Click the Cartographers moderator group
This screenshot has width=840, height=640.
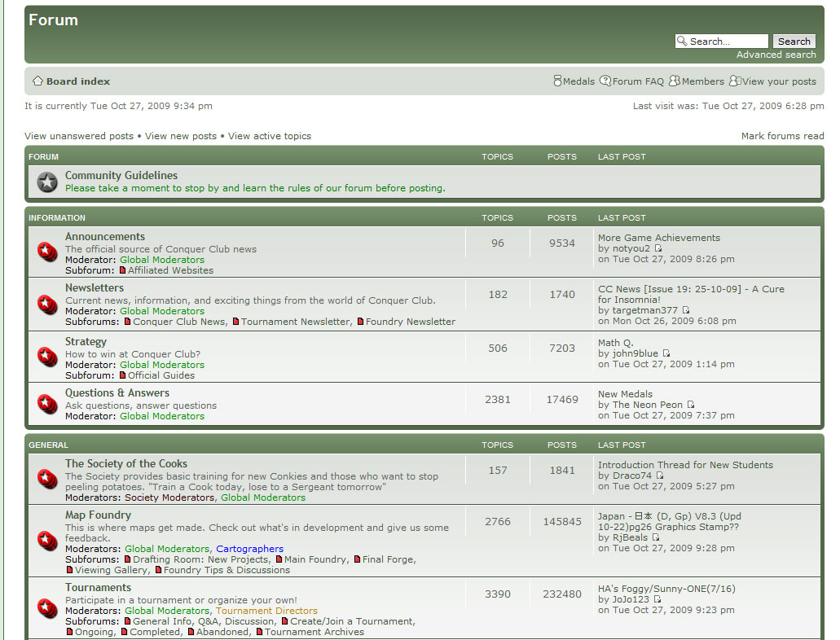point(249,549)
